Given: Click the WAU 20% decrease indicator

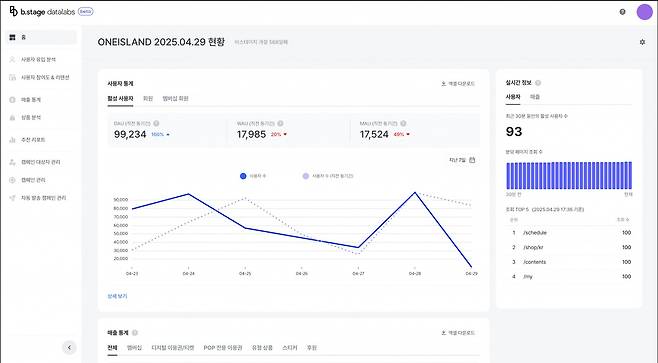Looking at the screenshot, I should (279, 135).
